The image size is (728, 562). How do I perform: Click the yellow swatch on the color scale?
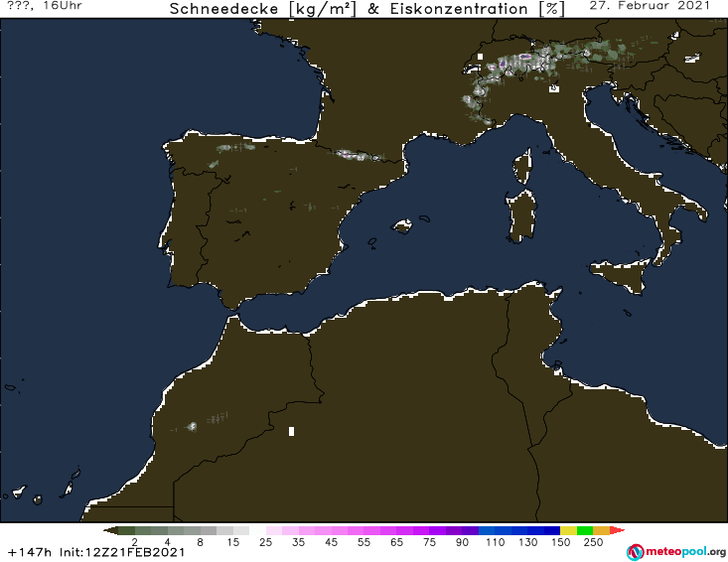click(568, 530)
